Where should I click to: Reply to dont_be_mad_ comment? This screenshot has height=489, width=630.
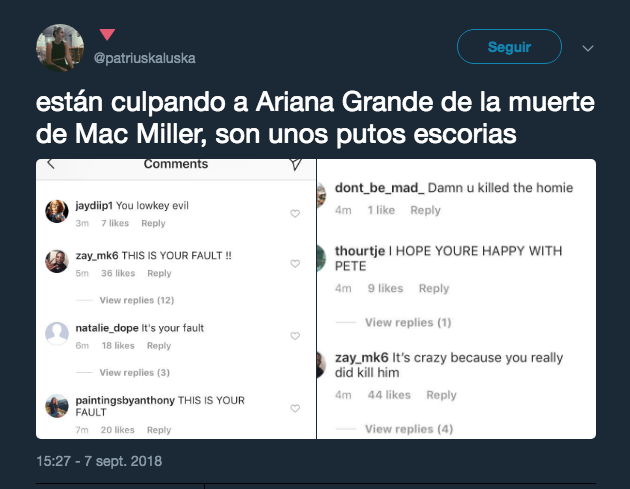425,210
